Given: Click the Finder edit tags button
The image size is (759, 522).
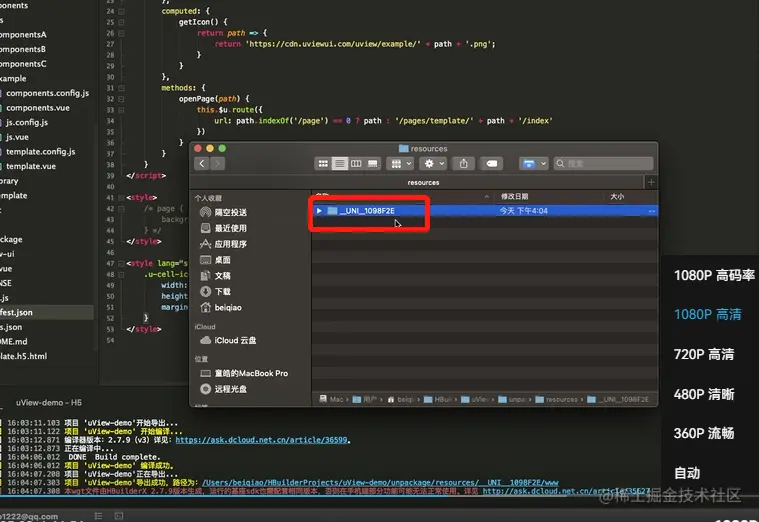Looking at the screenshot, I should tap(491, 164).
